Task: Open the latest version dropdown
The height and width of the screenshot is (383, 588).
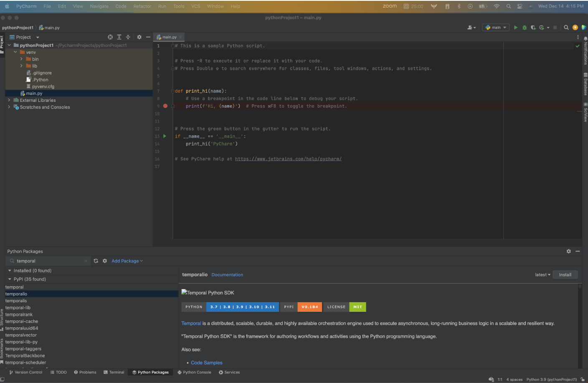Action: pos(542,275)
